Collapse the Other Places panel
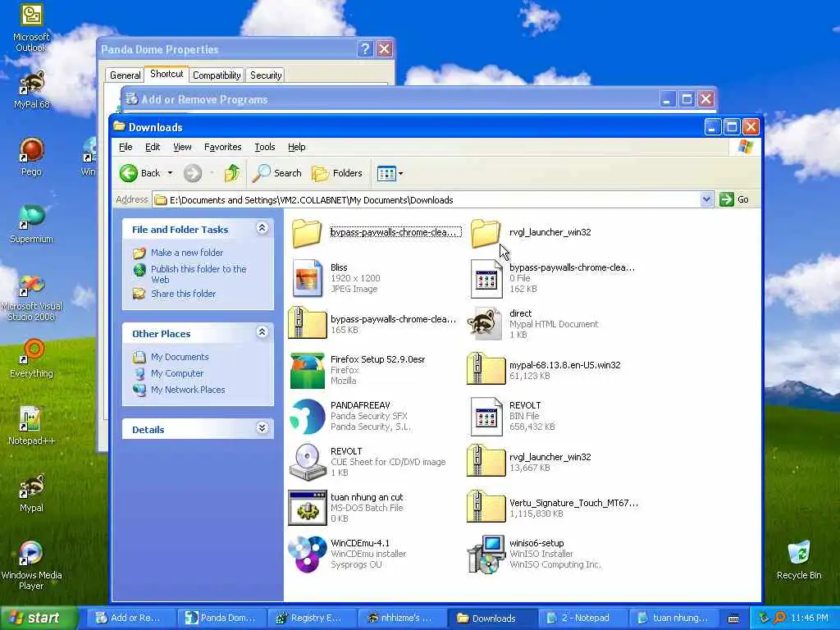 pyautogui.click(x=262, y=332)
